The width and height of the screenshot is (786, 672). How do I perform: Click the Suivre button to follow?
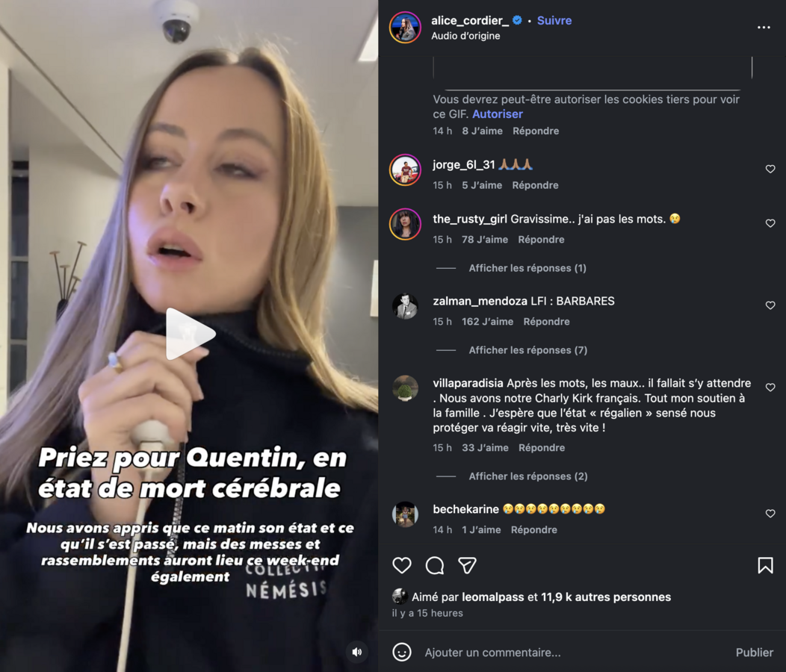click(x=554, y=20)
